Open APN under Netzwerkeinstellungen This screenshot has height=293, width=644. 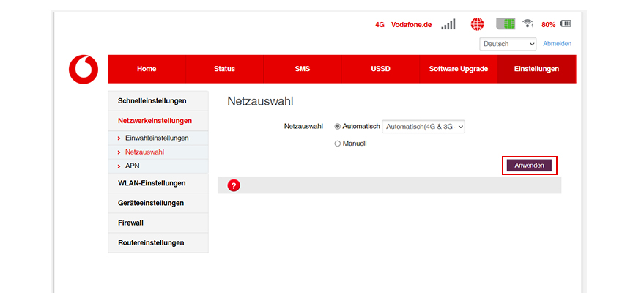(133, 166)
